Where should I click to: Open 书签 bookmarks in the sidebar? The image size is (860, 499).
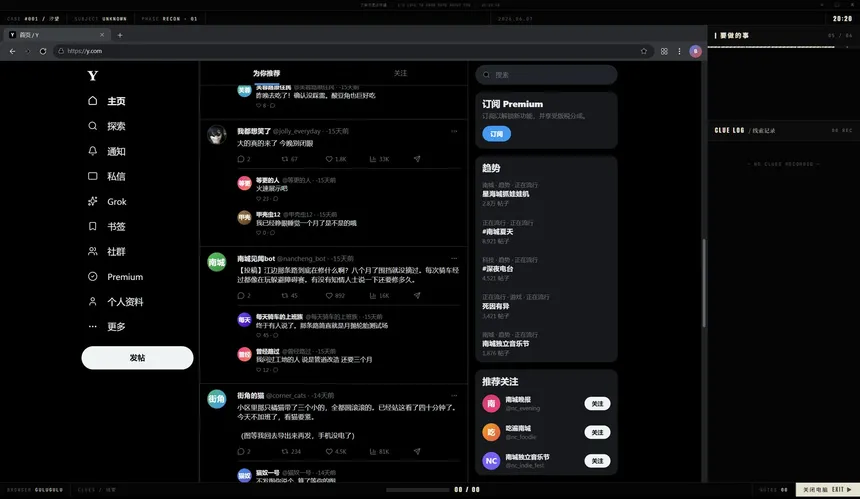point(107,226)
